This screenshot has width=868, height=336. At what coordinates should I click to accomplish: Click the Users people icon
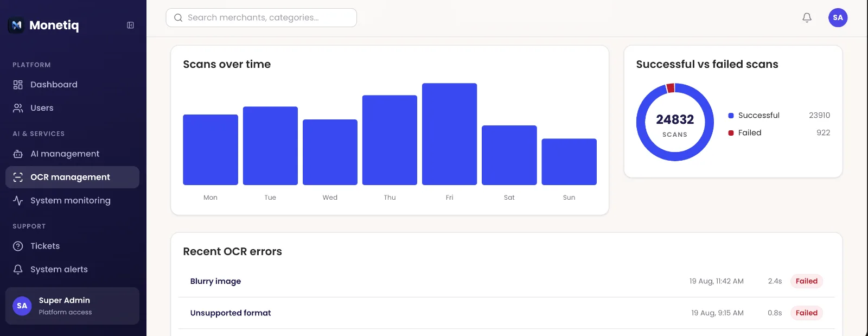18,108
